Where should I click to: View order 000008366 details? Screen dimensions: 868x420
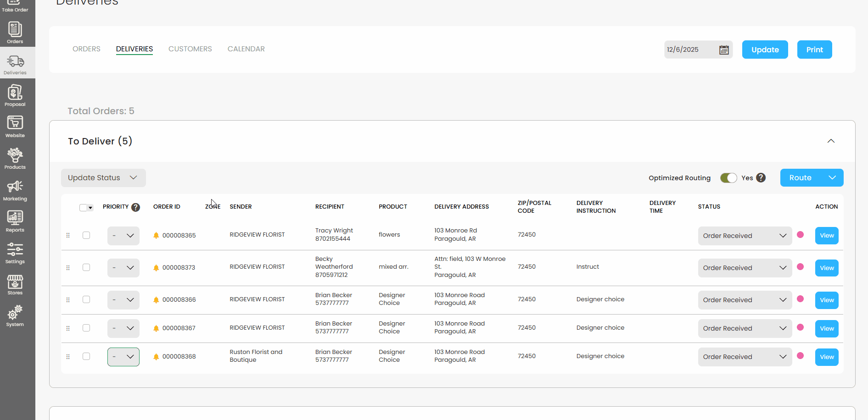(x=826, y=300)
